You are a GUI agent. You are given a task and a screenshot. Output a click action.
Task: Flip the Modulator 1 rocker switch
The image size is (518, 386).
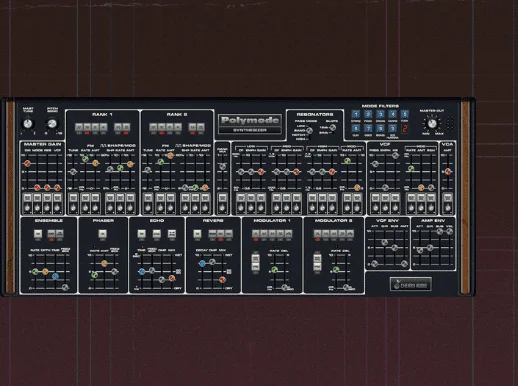point(255,262)
